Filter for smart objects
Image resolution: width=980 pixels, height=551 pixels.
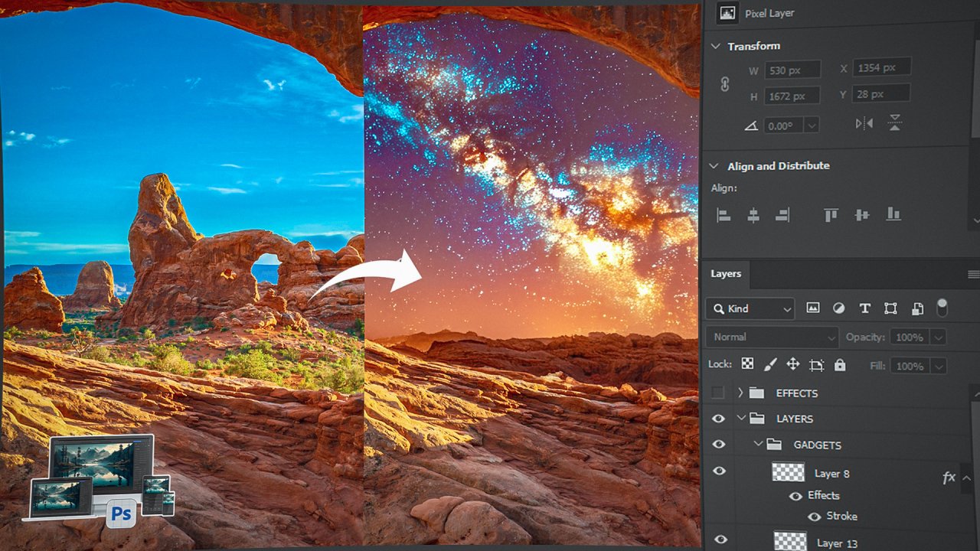[x=917, y=308]
